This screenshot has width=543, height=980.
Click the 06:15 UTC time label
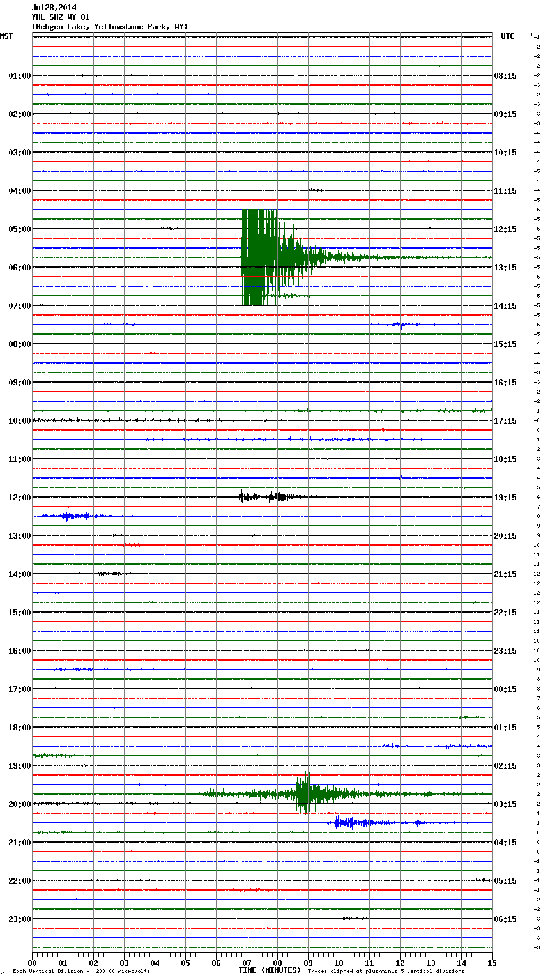tap(505, 919)
